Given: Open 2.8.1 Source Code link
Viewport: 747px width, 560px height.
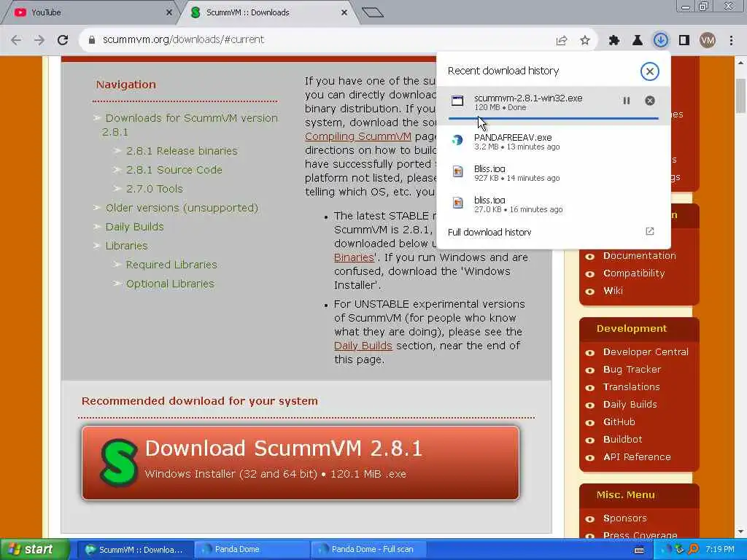Looking at the screenshot, I should coord(174,170).
